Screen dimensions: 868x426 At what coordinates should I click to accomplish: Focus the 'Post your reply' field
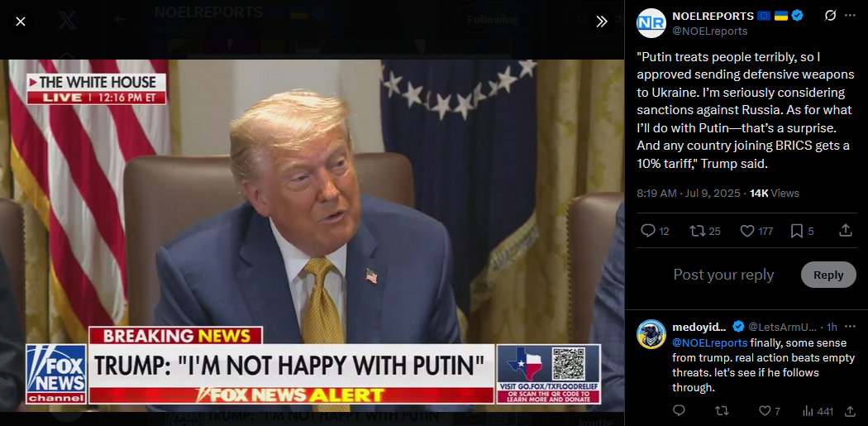click(723, 275)
